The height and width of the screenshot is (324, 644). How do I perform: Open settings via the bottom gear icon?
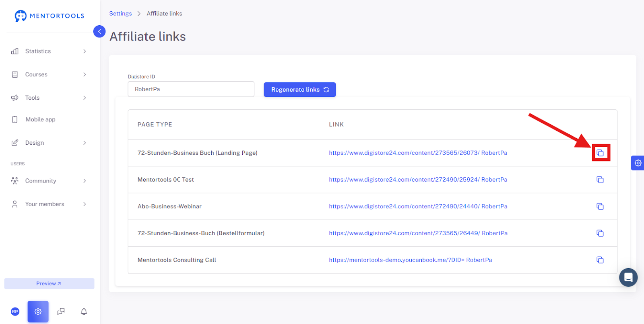[x=38, y=312]
